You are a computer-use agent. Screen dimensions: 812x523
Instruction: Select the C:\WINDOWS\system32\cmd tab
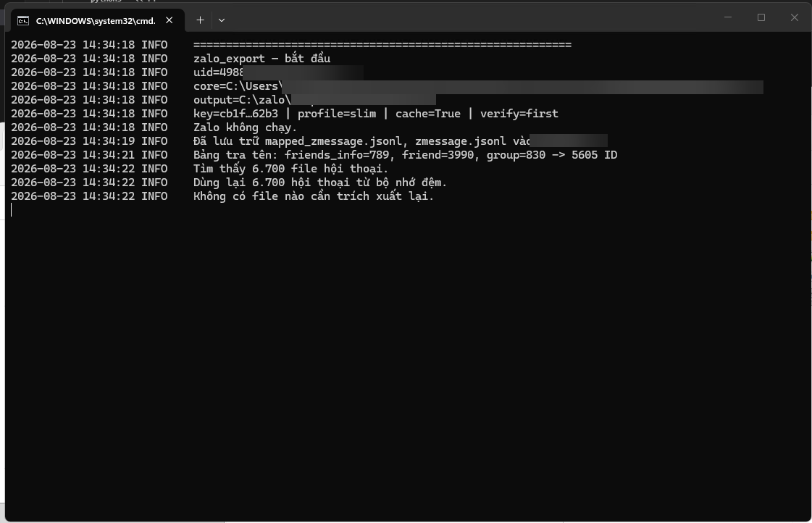point(97,21)
